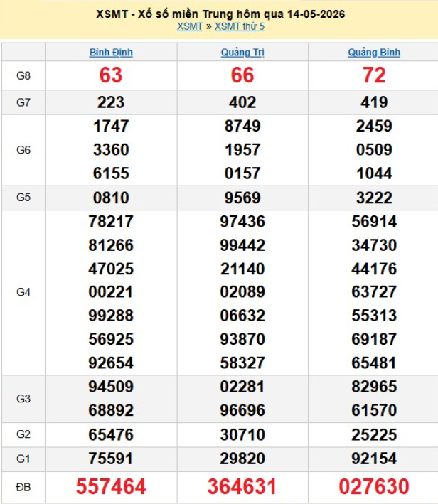
Task: Click G4 number 02089
Action: click(242, 292)
